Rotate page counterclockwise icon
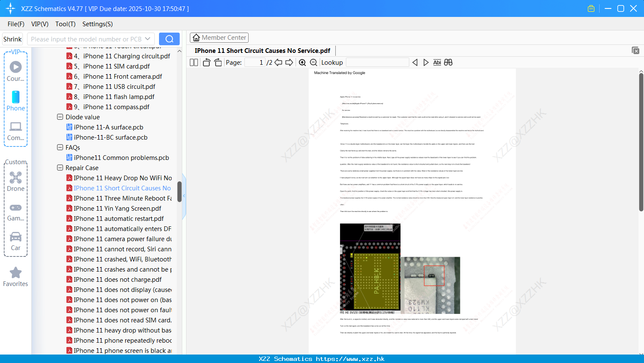The image size is (644, 363). click(x=206, y=62)
